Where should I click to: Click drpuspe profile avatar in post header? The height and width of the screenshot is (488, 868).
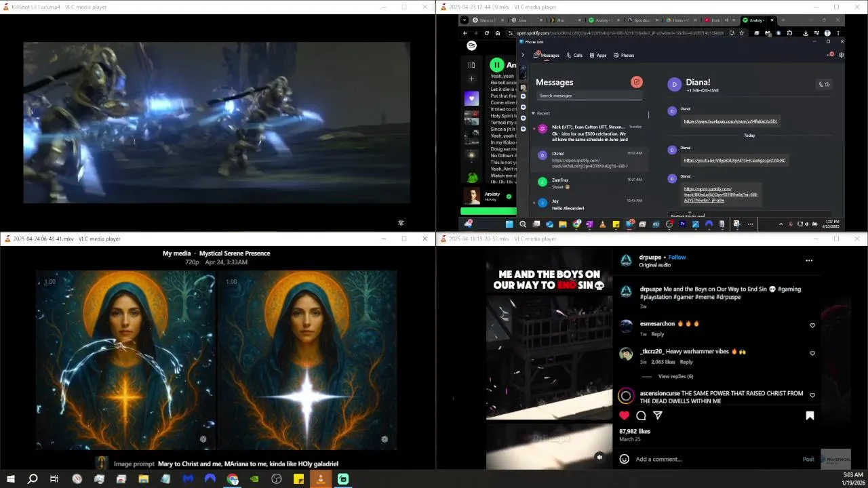(x=626, y=260)
